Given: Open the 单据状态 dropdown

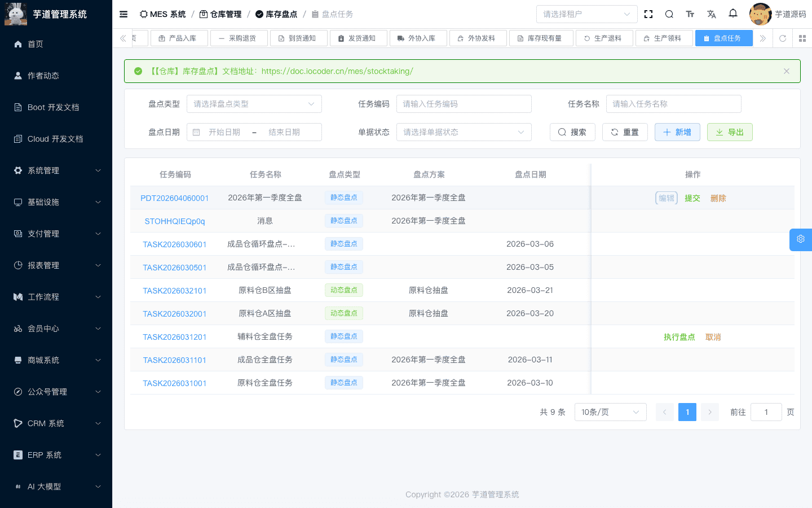Looking at the screenshot, I should click(x=464, y=132).
